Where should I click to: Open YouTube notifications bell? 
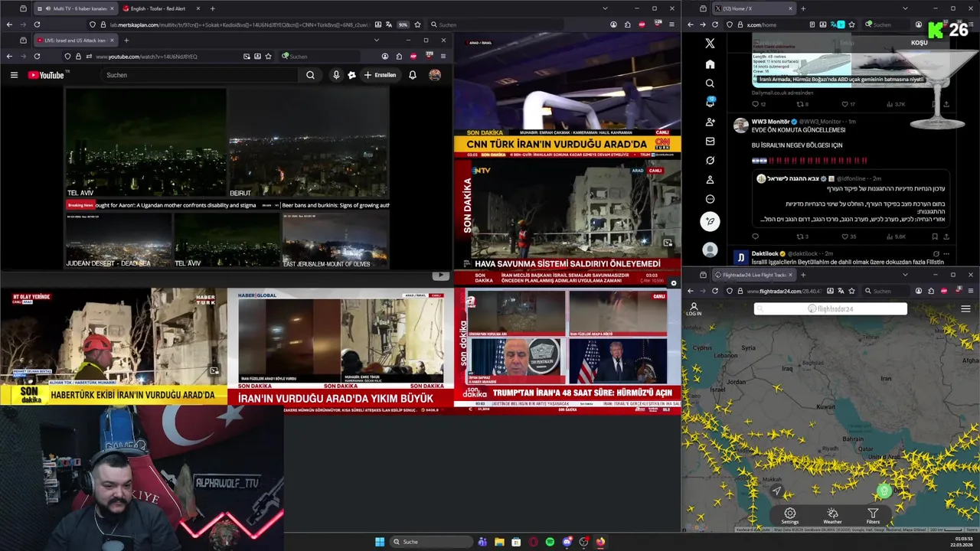point(413,75)
